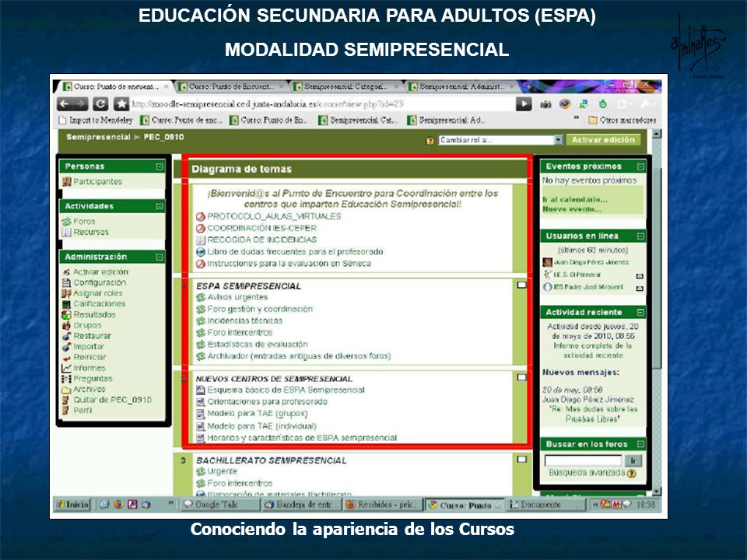The image size is (747, 560).
Task: Open the Ir al calendario... link
Action: [574, 200]
